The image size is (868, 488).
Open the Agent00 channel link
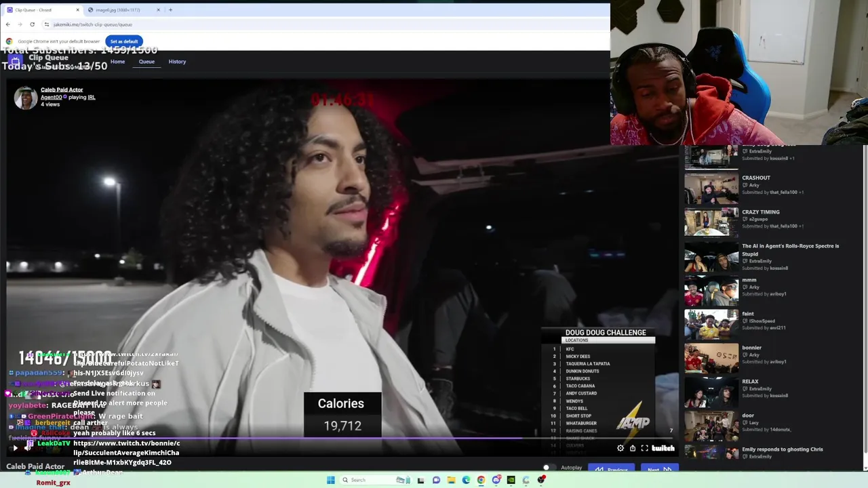tap(51, 97)
